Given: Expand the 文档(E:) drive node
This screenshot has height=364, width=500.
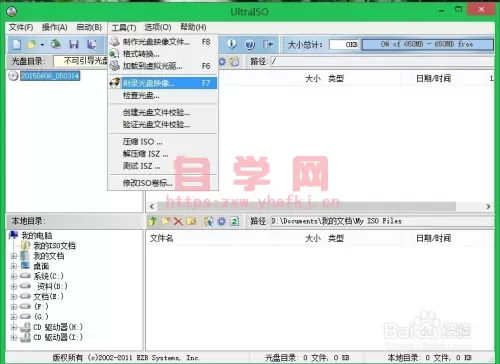Looking at the screenshot, I should [14, 296].
